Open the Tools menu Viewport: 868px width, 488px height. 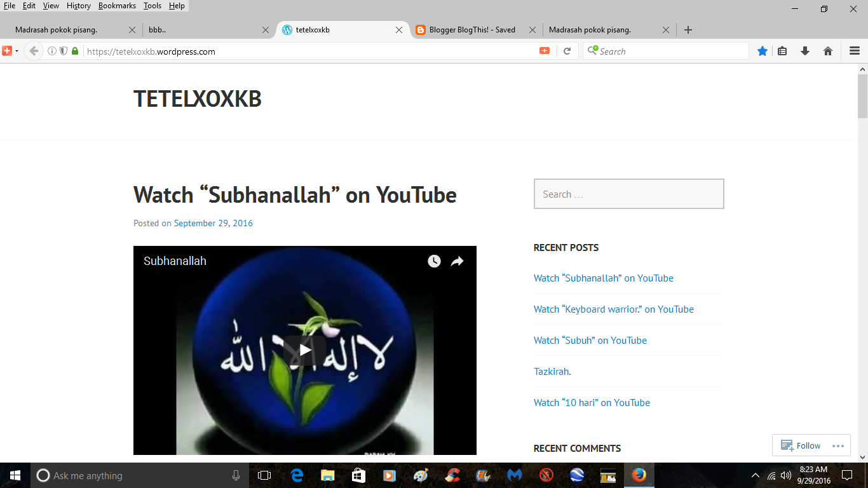coord(153,6)
